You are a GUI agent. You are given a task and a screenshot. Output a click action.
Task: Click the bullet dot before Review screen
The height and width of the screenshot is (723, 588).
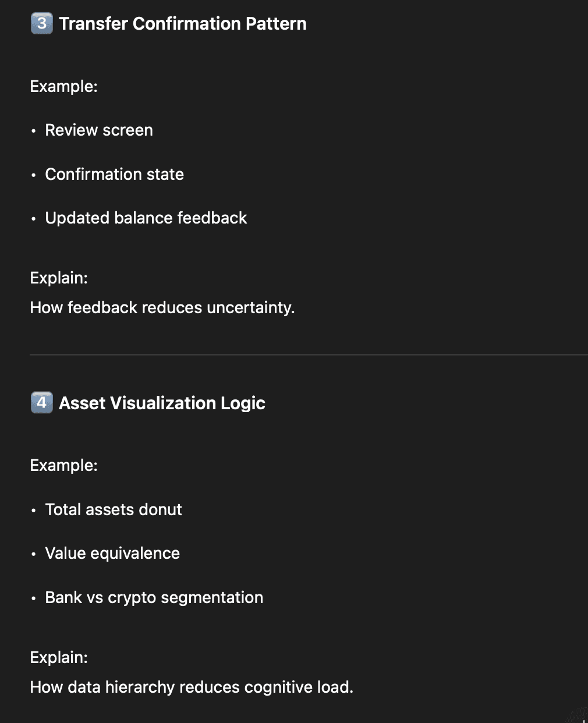pos(34,131)
